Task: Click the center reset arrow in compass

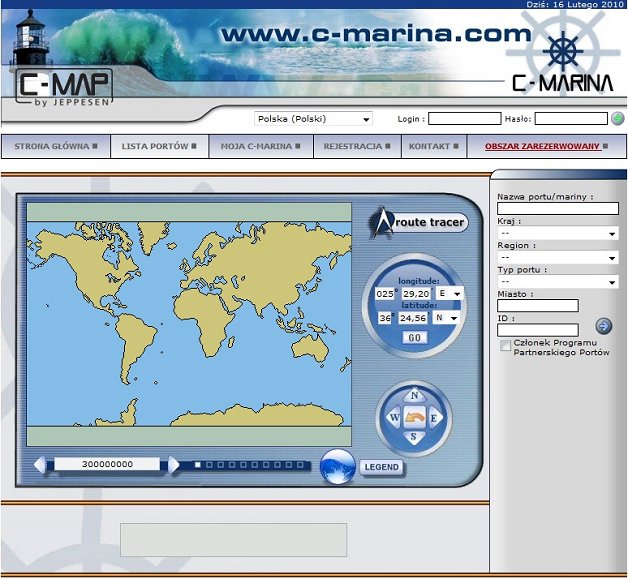Action: (x=414, y=416)
